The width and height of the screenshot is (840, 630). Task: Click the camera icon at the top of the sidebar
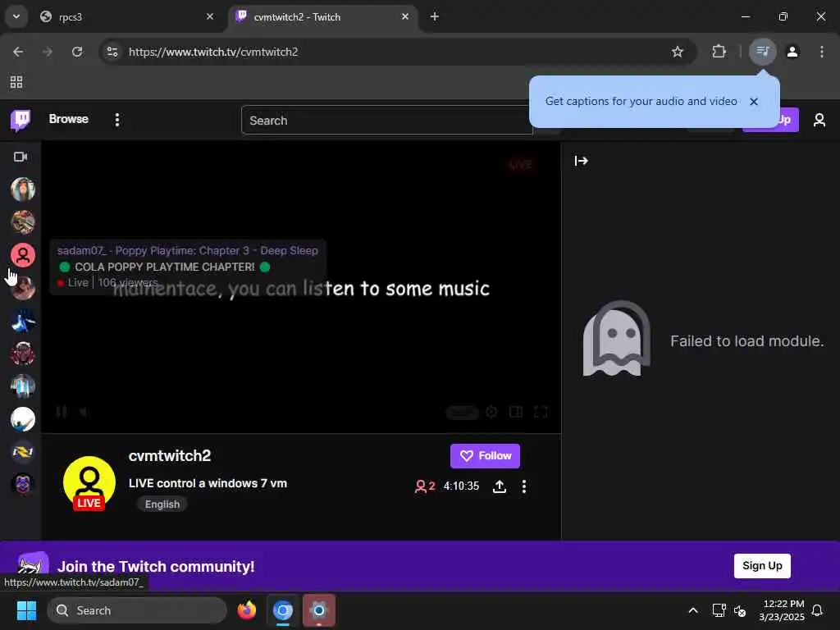(x=21, y=157)
